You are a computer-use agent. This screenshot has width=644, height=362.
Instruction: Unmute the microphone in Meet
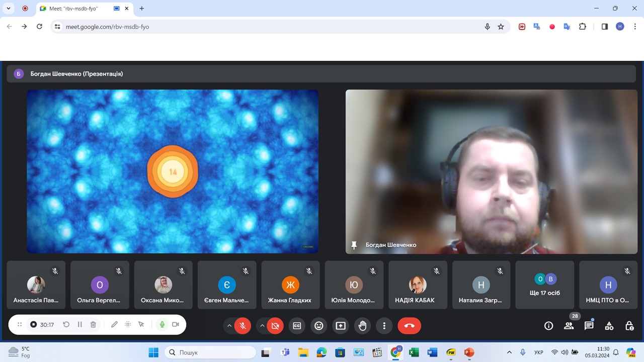tap(243, 326)
